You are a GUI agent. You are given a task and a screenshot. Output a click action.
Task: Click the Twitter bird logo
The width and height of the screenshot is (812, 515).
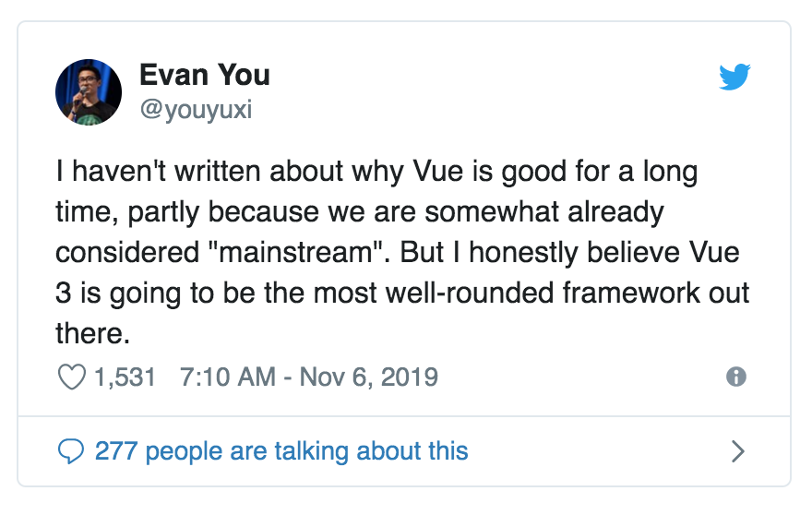734,78
